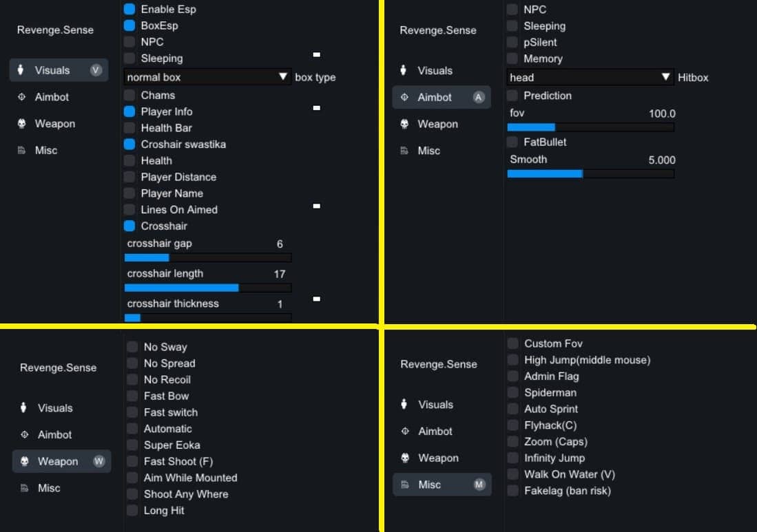Click the white marker beside Player Info
Image resolution: width=757 pixels, height=532 pixels.
(x=317, y=108)
